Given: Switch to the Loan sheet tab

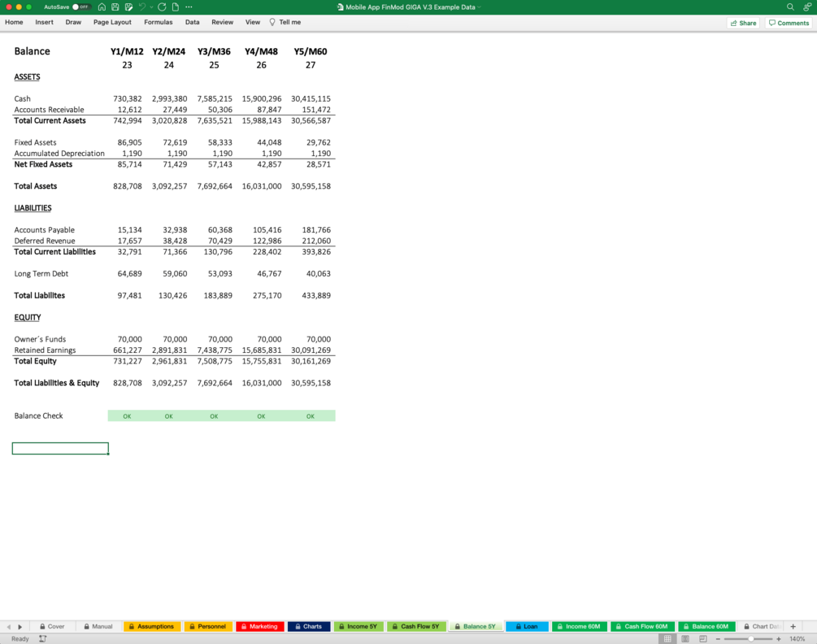Looking at the screenshot, I should pyautogui.click(x=527, y=626).
